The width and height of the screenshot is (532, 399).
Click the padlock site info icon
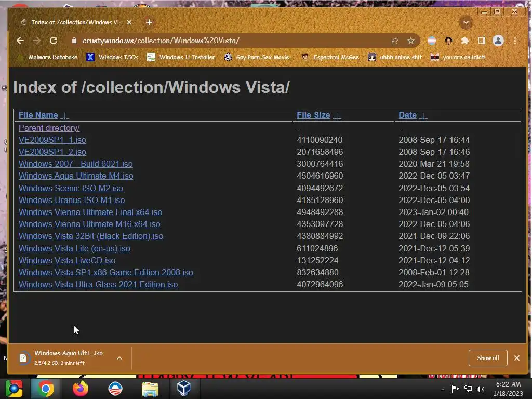[x=74, y=41]
